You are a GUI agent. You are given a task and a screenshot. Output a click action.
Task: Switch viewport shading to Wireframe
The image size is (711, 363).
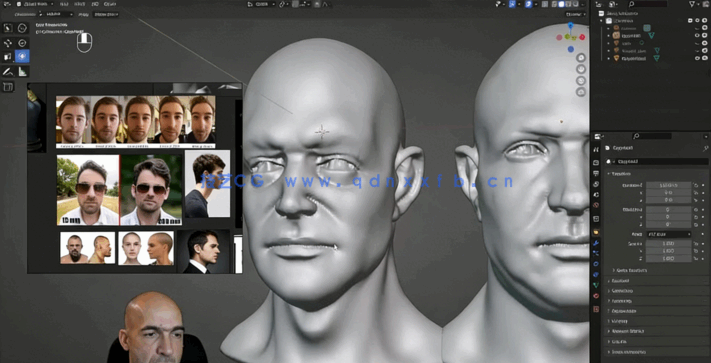click(x=555, y=4)
